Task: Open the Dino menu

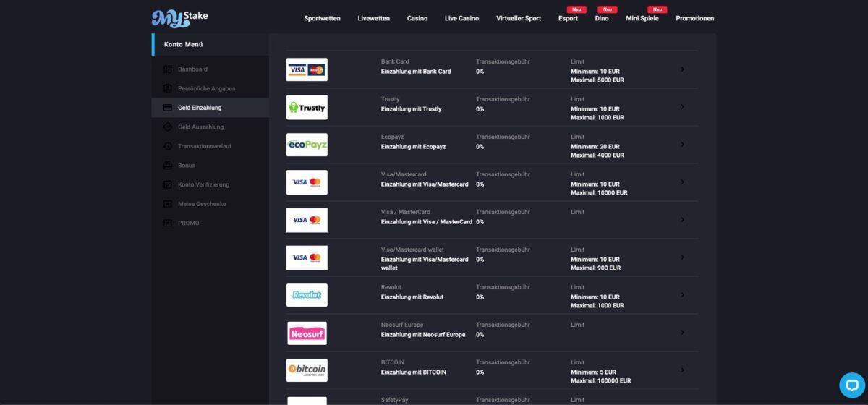Action: (x=602, y=18)
